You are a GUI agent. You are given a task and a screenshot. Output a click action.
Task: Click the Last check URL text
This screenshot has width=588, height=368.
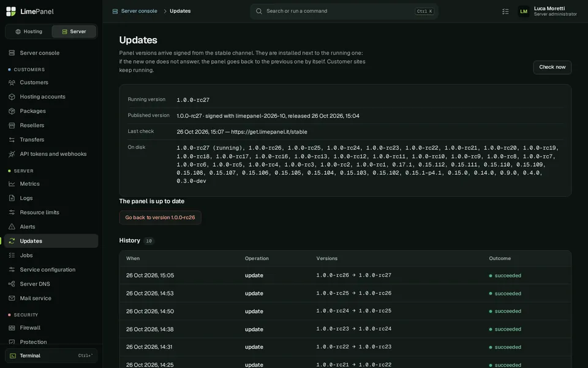click(269, 132)
